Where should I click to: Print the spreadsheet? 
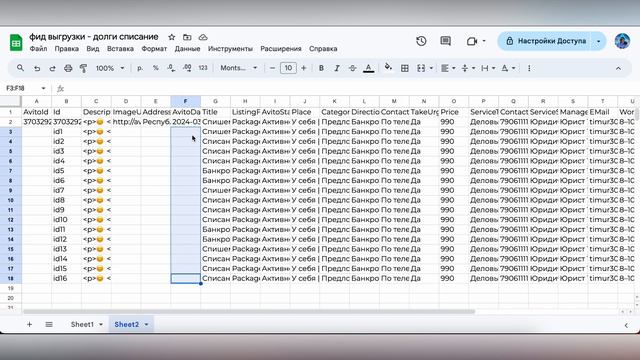tap(68, 68)
